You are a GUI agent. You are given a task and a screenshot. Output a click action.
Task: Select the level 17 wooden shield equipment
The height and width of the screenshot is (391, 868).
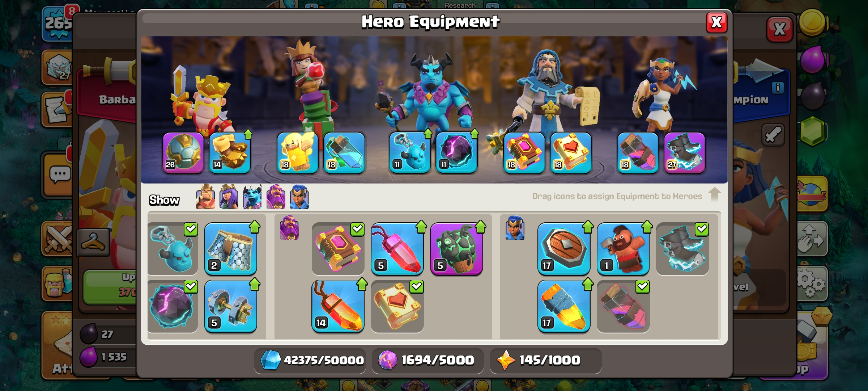click(x=564, y=249)
